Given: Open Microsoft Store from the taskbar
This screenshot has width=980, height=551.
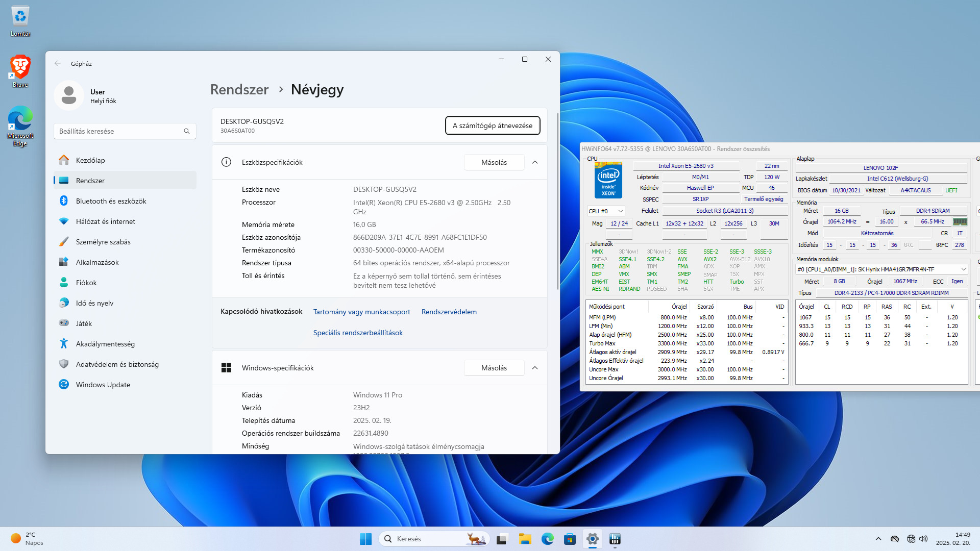Looking at the screenshot, I should pyautogui.click(x=570, y=539).
